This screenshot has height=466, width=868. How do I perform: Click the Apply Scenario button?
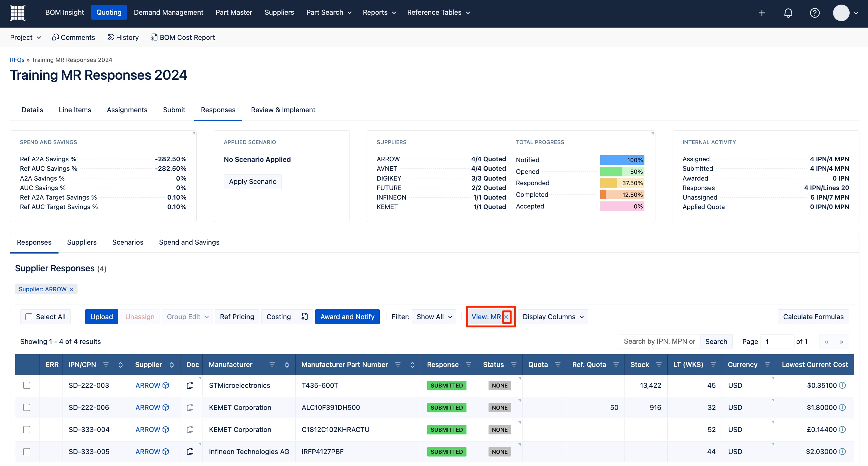[253, 181]
